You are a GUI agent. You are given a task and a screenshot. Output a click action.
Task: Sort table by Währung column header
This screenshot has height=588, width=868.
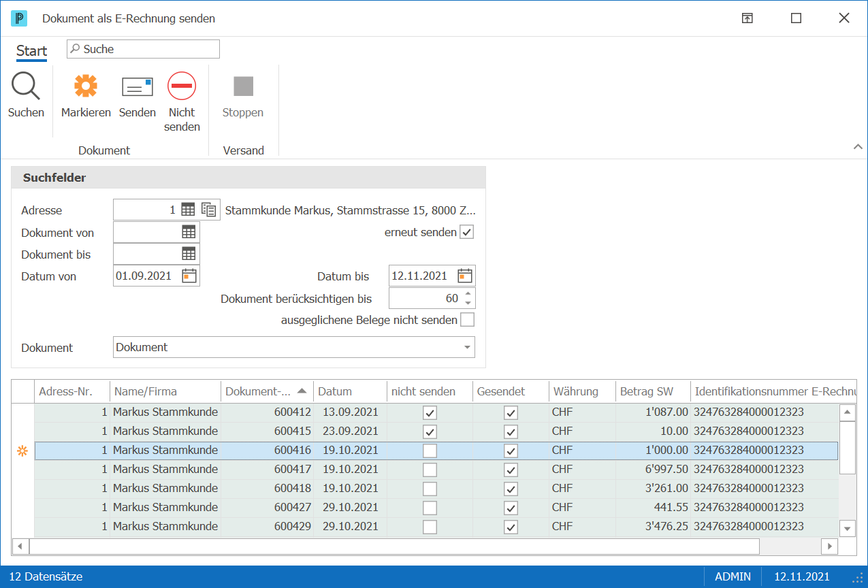coord(581,391)
